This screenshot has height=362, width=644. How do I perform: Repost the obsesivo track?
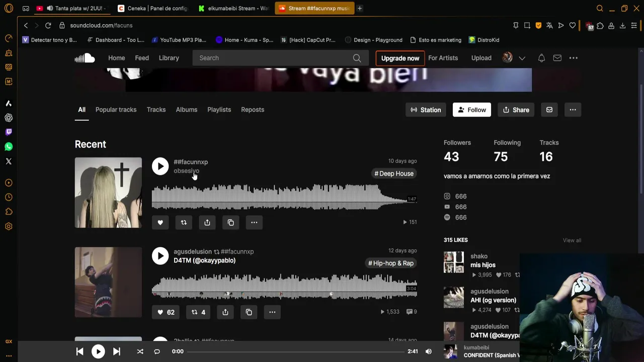(184, 222)
